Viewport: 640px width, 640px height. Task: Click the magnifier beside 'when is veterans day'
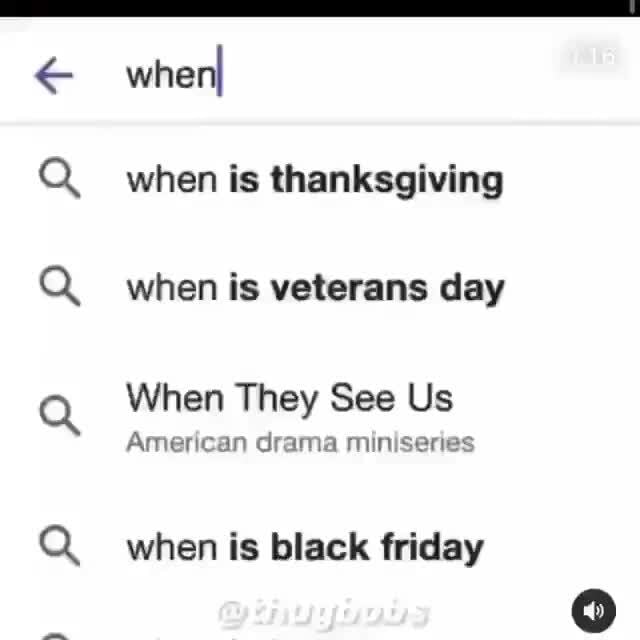pyautogui.click(x=59, y=287)
